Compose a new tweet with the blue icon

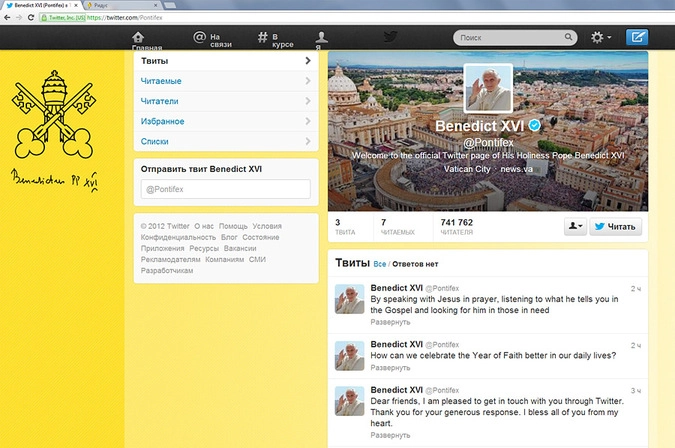coord(636,38)
